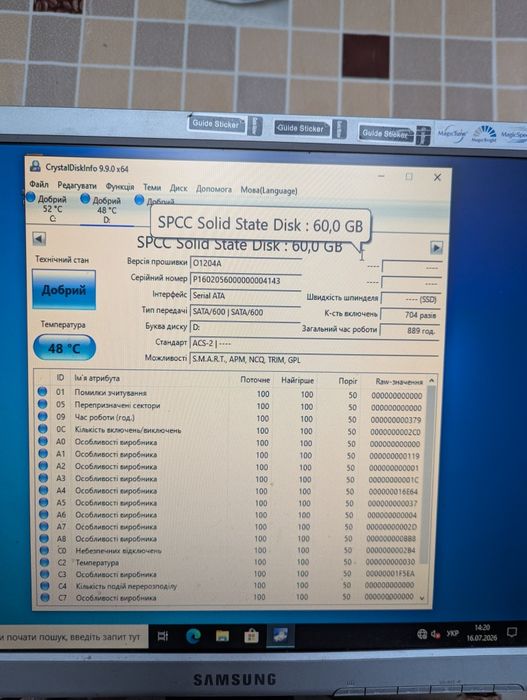Open the Редагувати menu

(x=77, y=185)
